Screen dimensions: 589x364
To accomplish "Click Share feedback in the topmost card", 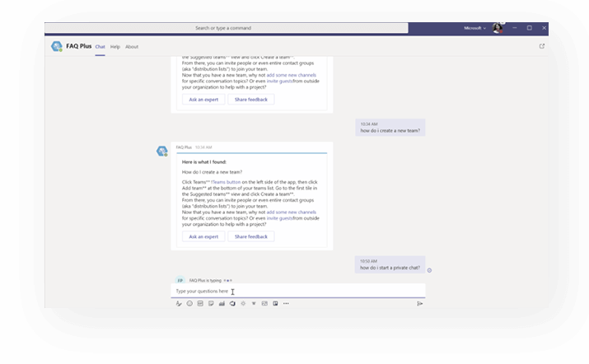I will coord(251,100).
